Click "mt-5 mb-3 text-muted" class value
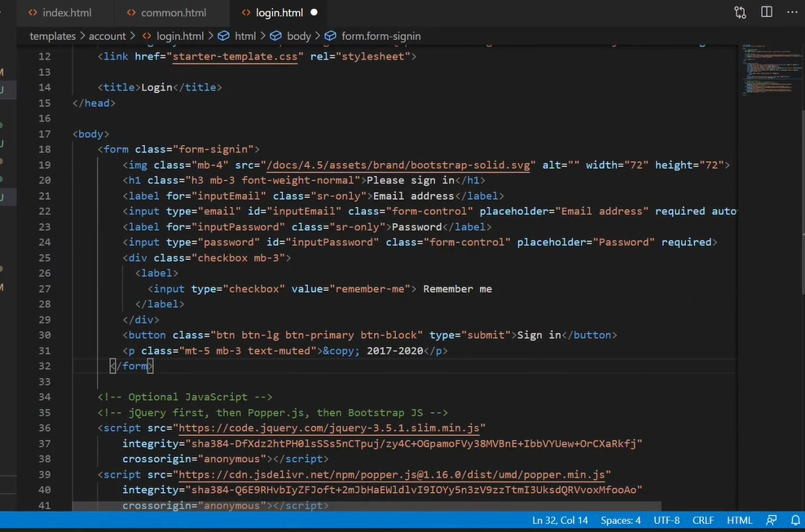Viewport: 805px width, 532px height. click(248, 351)
